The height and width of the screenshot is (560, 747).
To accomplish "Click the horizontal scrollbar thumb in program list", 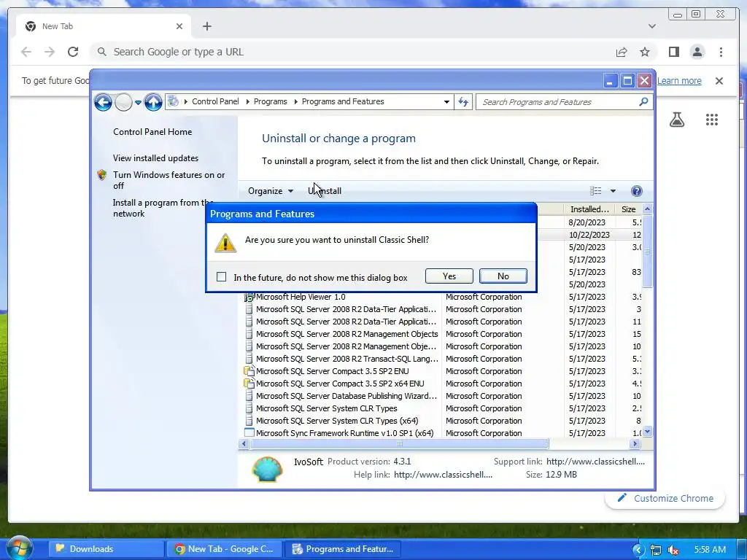I will coord(399,444).
